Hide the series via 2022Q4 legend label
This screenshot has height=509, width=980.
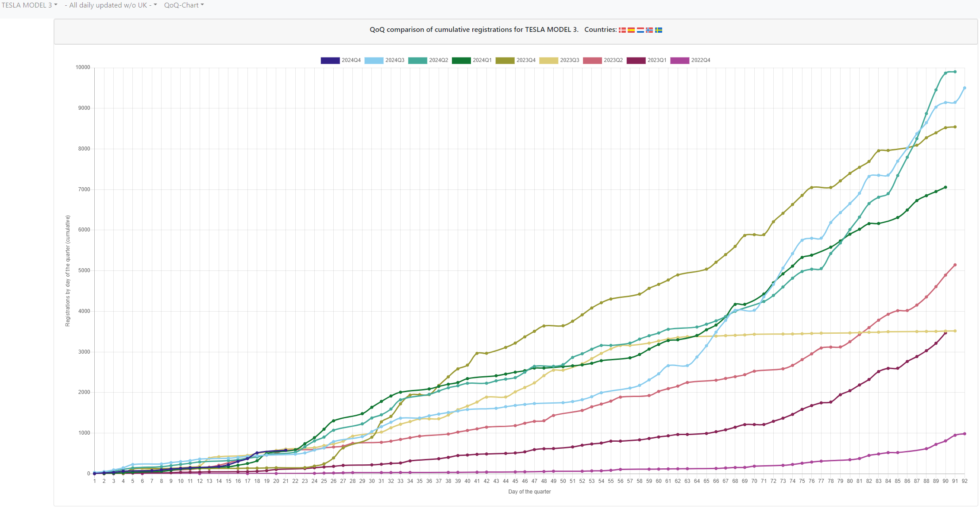tap(701, 60)
